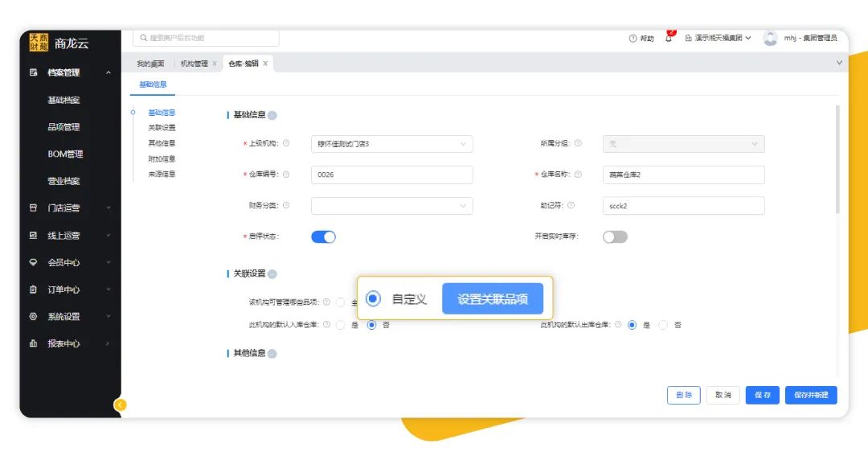
Task: Click the user avatar icon
Action: 770,39
